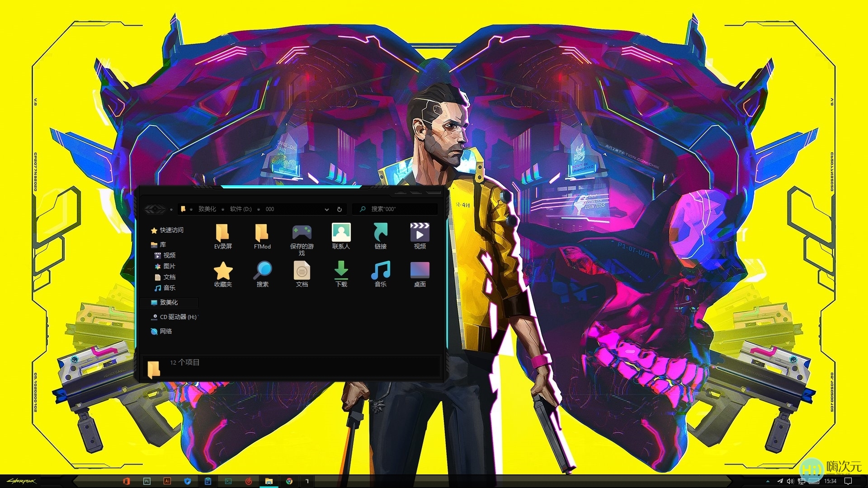
Task: Select 致美化 in the sidebar
Action: coord(169,302)
